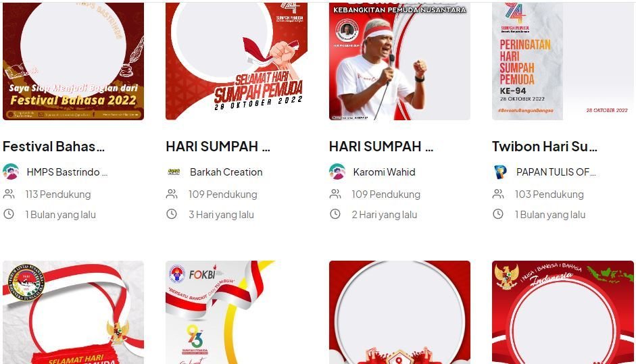Open the "Twibon Hari Su..." title link
The image size is (636, 364).
tap(545, 147)
